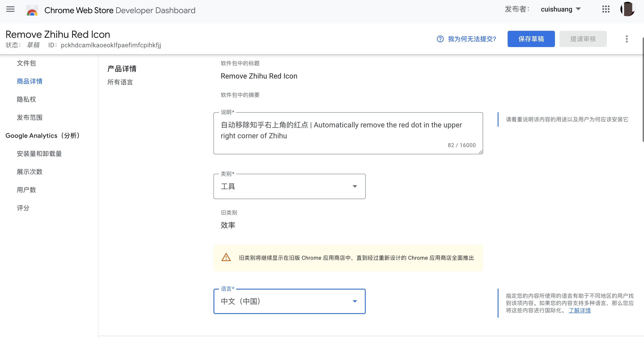The image size is (644, 338).
Task: Open the 语言 language dropdown
Action: [289, 301]
